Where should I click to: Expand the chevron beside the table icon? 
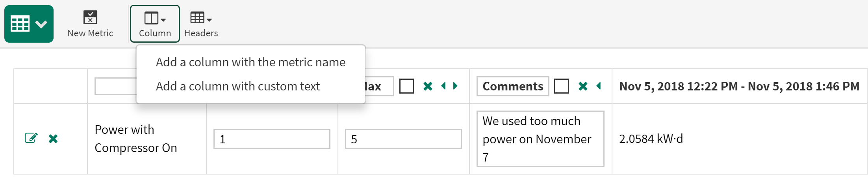point(41,24)
